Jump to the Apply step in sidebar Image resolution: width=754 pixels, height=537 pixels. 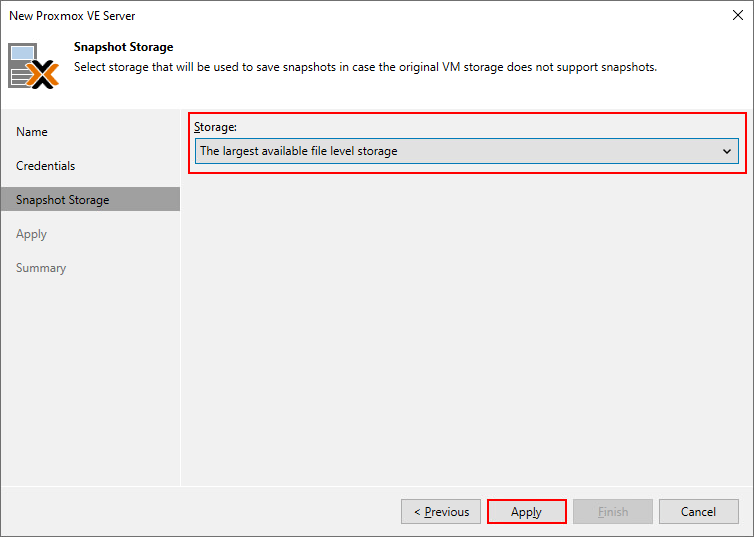pos(32,234)
